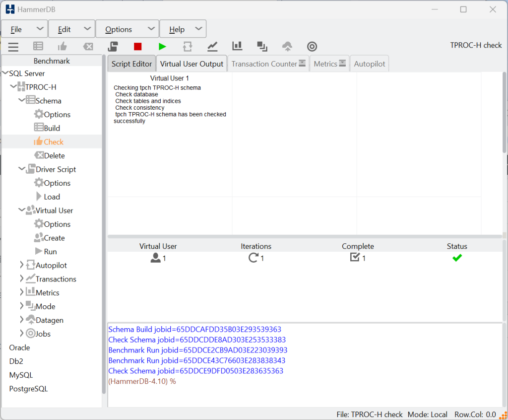508x420 pixels.
Task: Click the Datagen toolbar icon
Action: click(x=287, y=47)
